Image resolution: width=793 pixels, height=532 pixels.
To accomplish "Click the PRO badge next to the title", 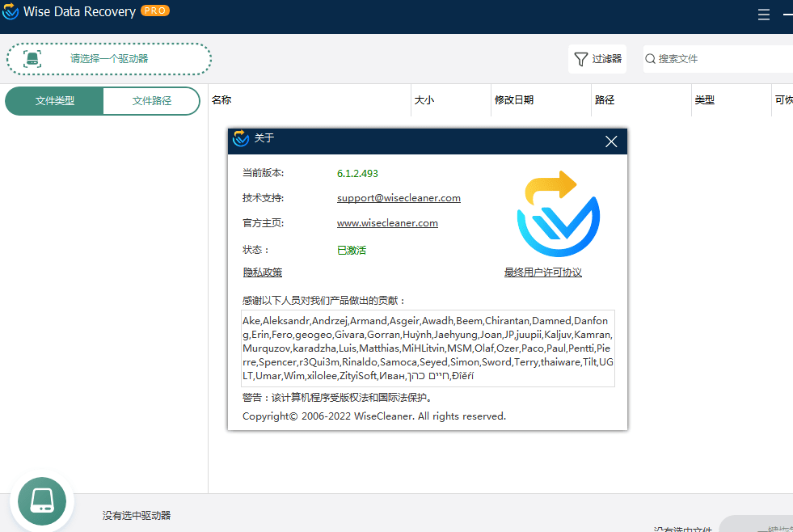I will (x=153, y=11).
